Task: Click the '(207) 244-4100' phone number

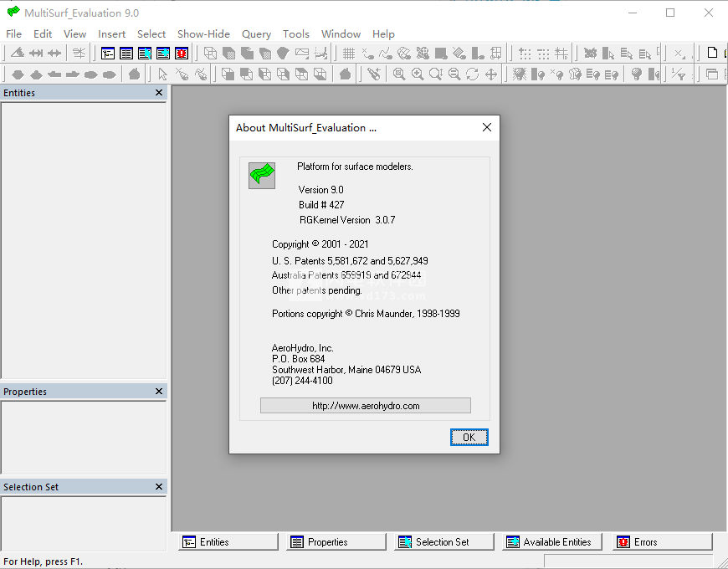Action: [302, 381]
